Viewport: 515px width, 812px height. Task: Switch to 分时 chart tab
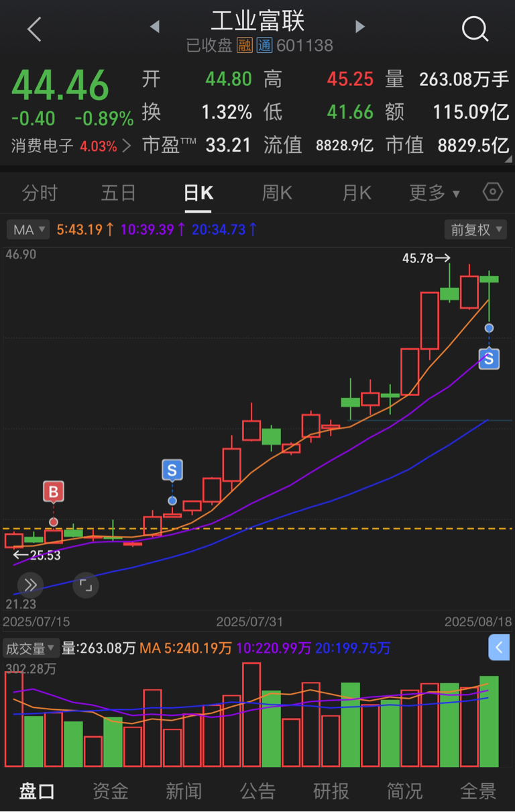point(40,193)
